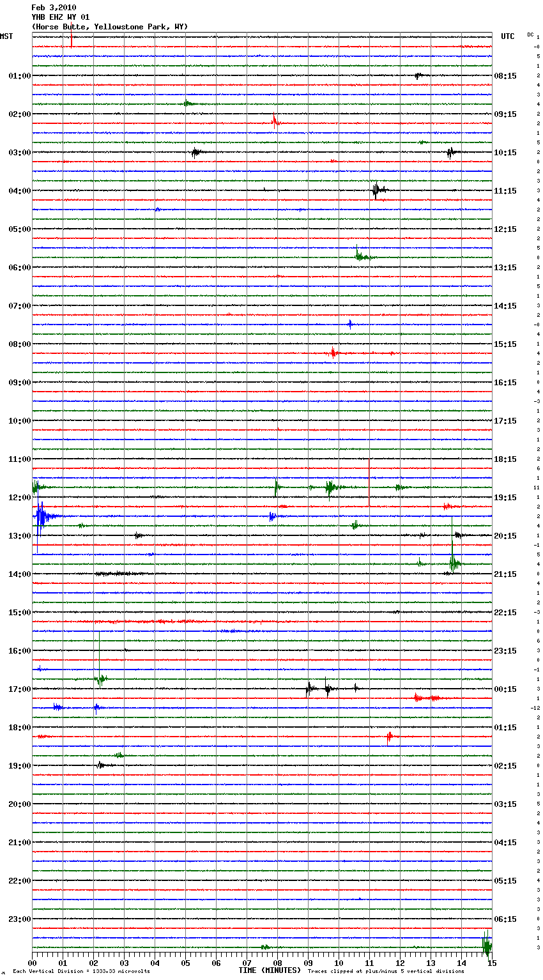The width and height of the screenshot is (543, 980).
Task: Select the '11:00' MST time label
Action: [x=20, y=459]
